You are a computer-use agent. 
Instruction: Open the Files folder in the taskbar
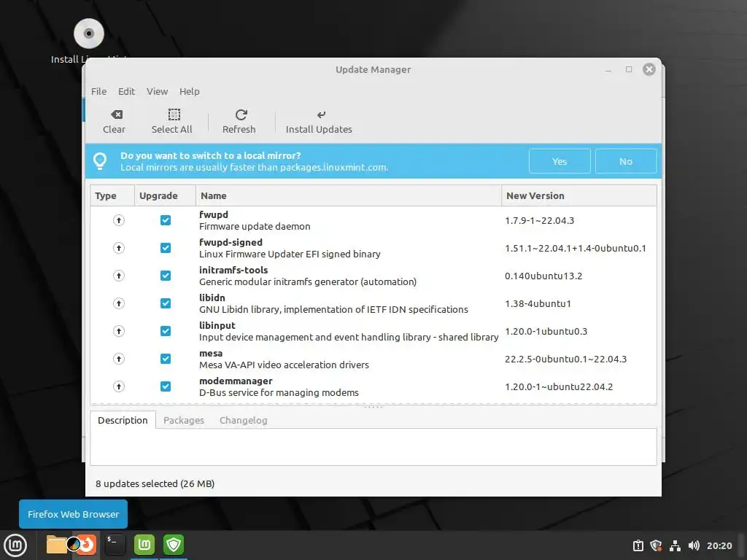pyautogui.click(x=56, y=544)
